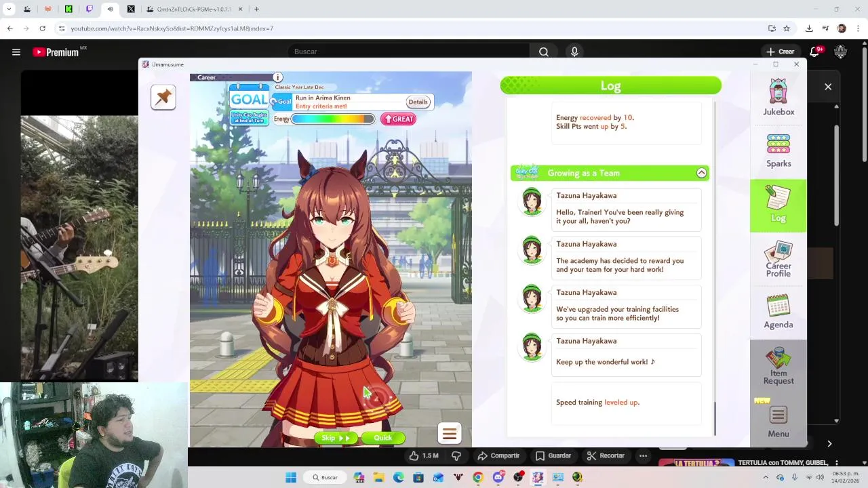Click the browser address bar URL
The image size is (868, 488).
(172, 28)
